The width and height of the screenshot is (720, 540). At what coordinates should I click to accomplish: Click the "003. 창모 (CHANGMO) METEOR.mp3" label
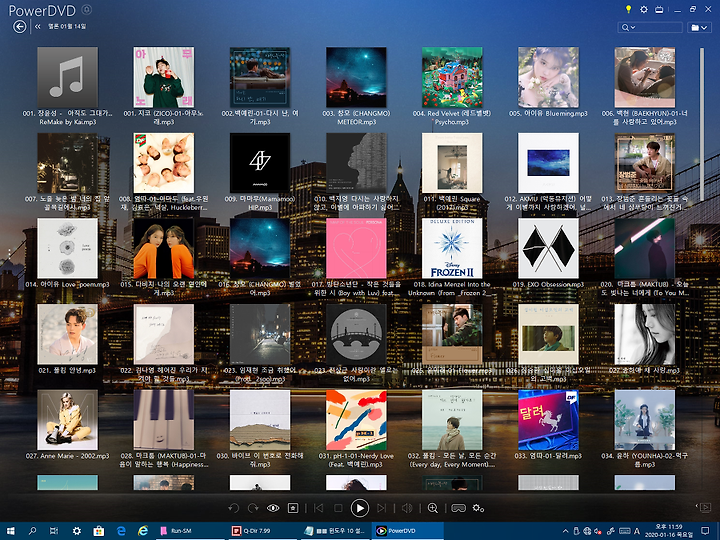pyautogui.click(x=356, y=118)
